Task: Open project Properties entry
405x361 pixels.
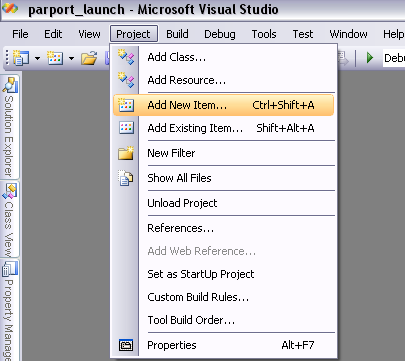Action: point(223,345)
